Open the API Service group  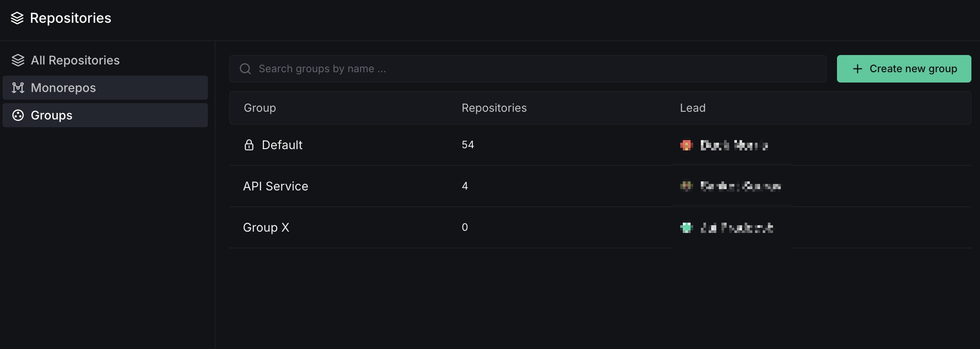275,186
